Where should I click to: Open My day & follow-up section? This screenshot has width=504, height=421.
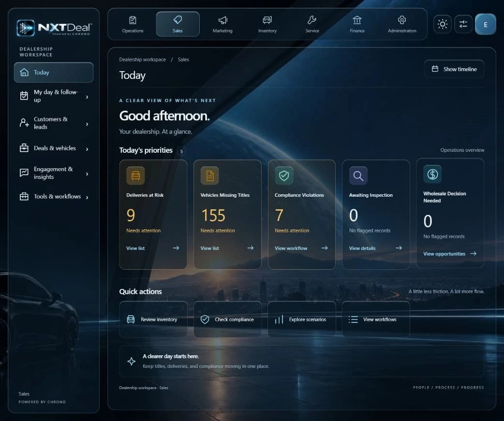coord(54,96)
